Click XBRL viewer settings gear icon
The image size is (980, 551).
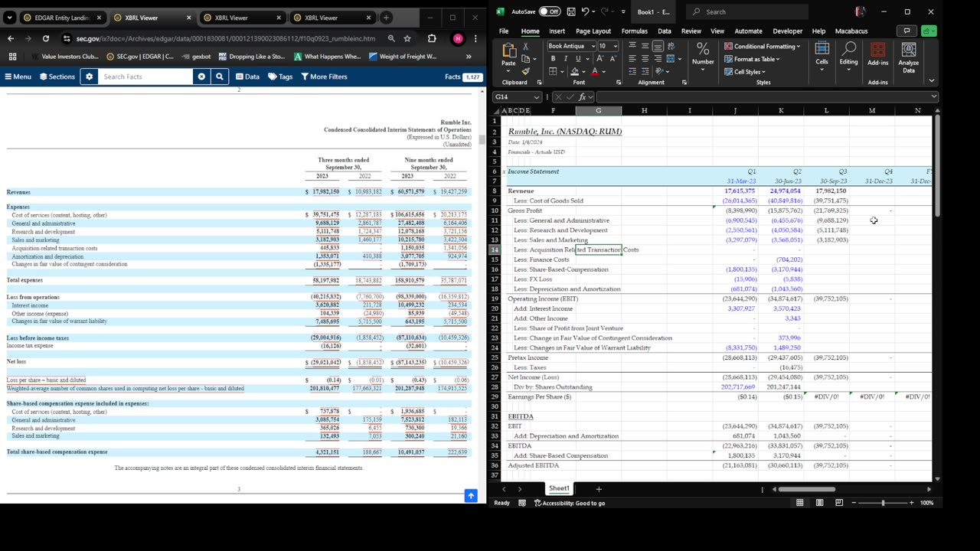[89, 77]
